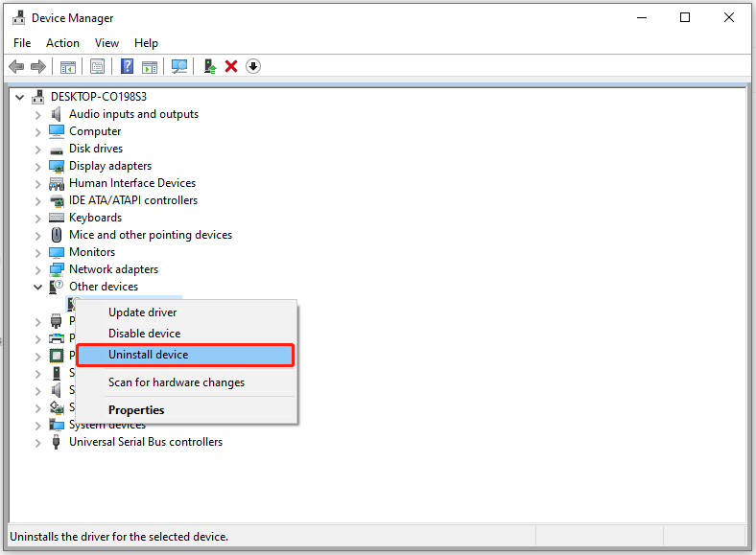Expand the Monitors category

tap(37, 253)
